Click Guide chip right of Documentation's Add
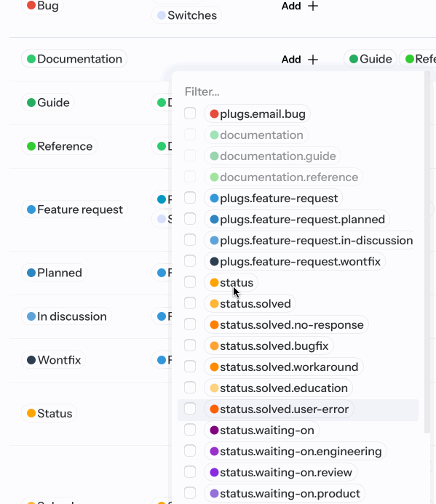This screenshot has width=436, height=504. pyautogui.click(x=370, y=59)
